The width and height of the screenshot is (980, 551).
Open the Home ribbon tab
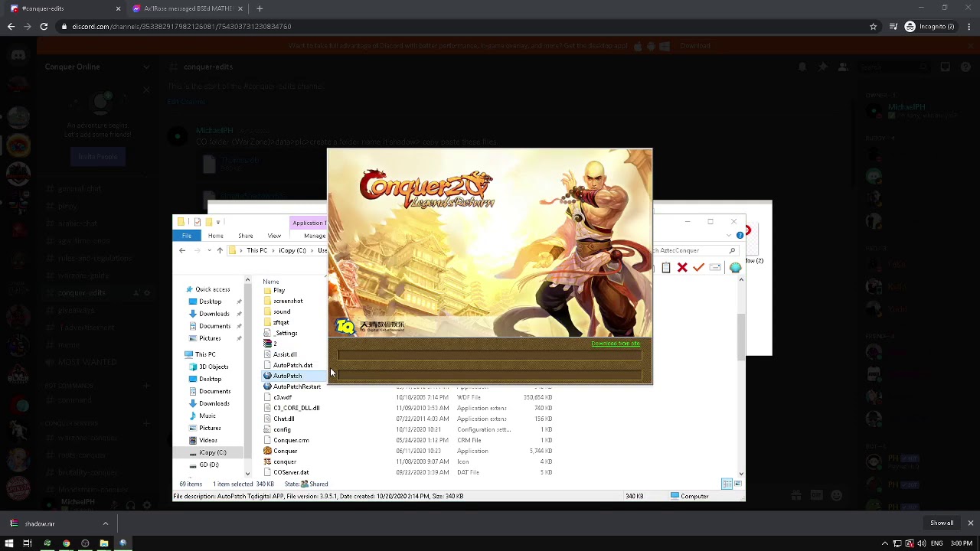(216, 236)
